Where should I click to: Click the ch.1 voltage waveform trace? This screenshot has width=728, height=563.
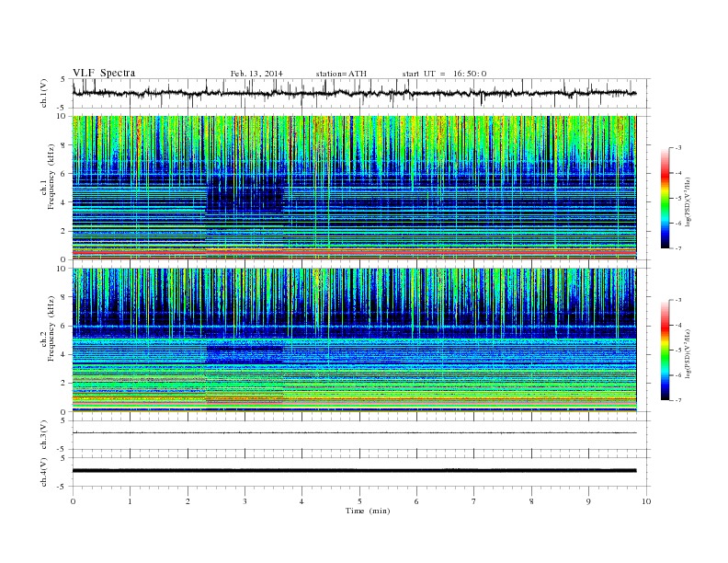(x=354, y=93)
